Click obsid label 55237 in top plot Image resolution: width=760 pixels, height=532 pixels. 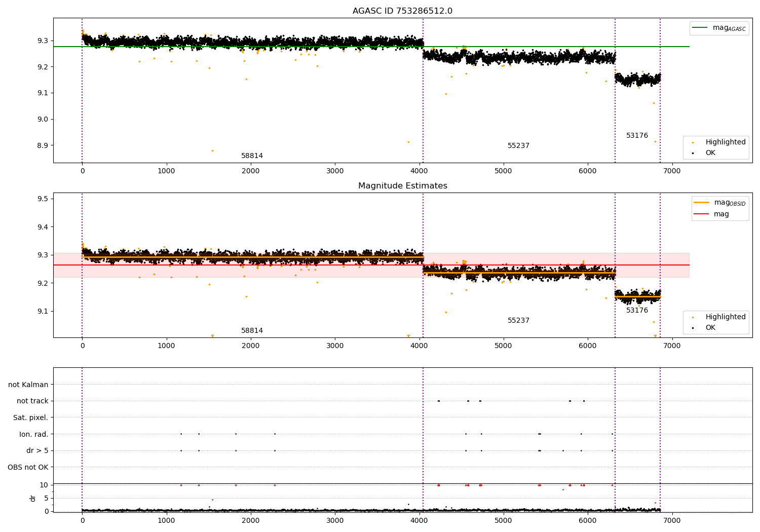tap(518, 145)
